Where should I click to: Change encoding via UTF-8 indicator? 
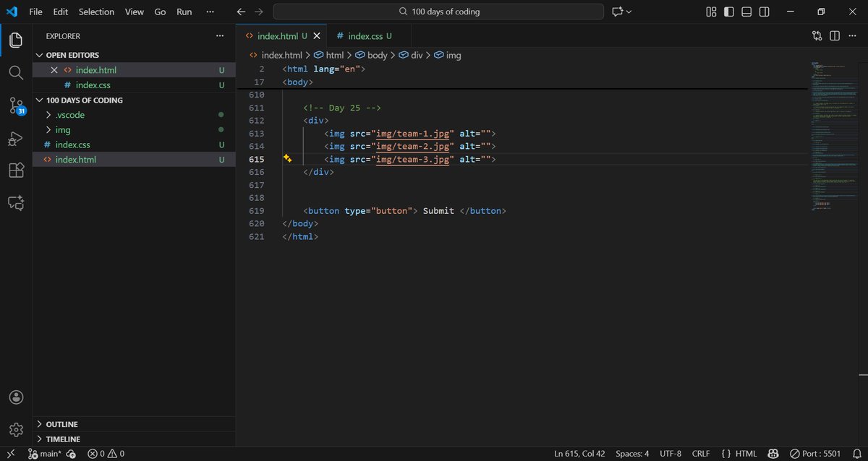(671, 454)
